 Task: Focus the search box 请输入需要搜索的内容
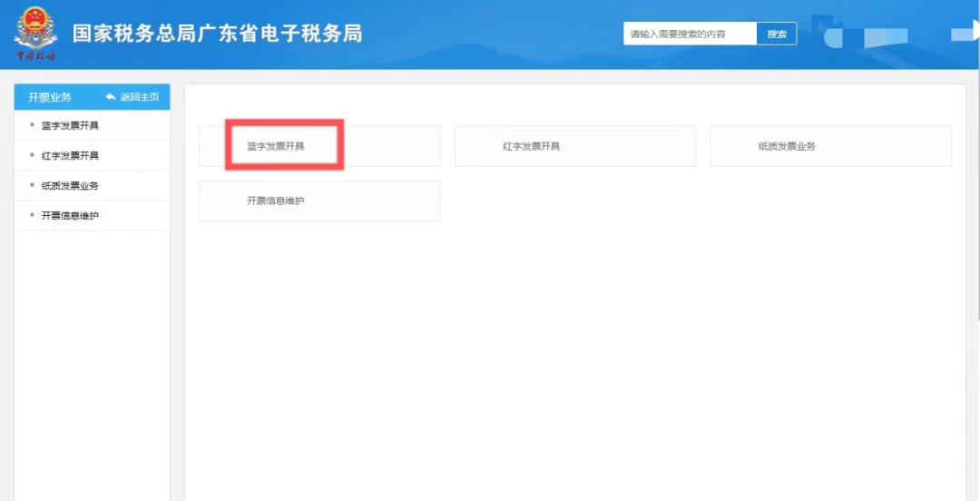(x=690, y=34)
